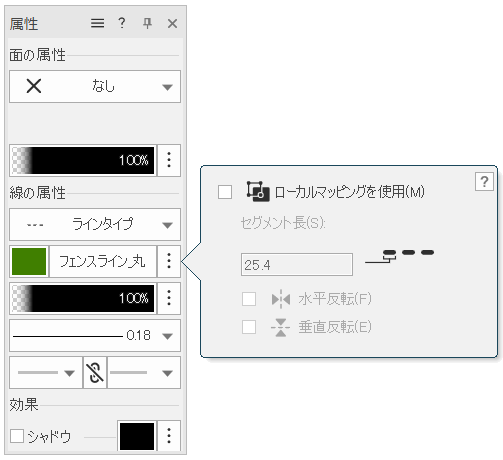Image resolution: width=503 pixels, height=460 pixels.
Task: Close the 属性 palette
Action: (172, 24)
